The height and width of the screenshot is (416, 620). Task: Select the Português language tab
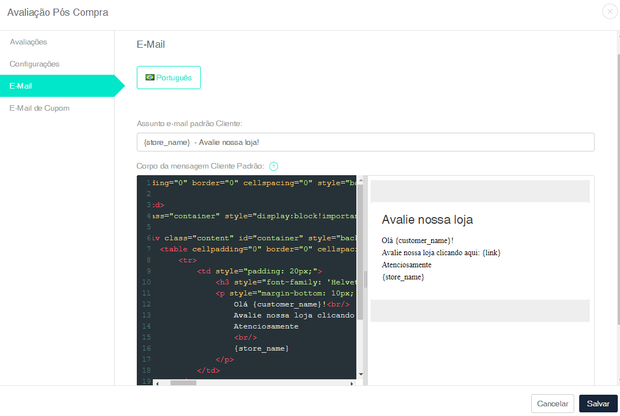tap(168, 78)
